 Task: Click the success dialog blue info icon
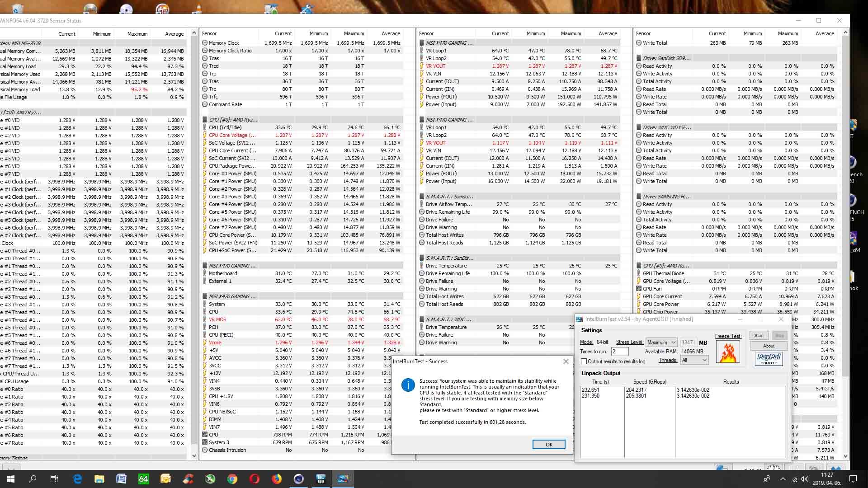(408, 385)
